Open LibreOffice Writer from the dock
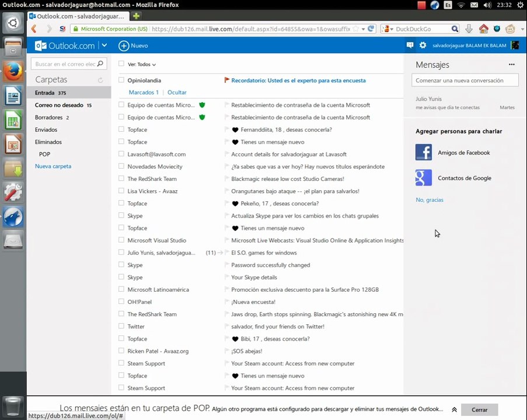The width and height of the screenshot is (527, 420). [13, 96]
